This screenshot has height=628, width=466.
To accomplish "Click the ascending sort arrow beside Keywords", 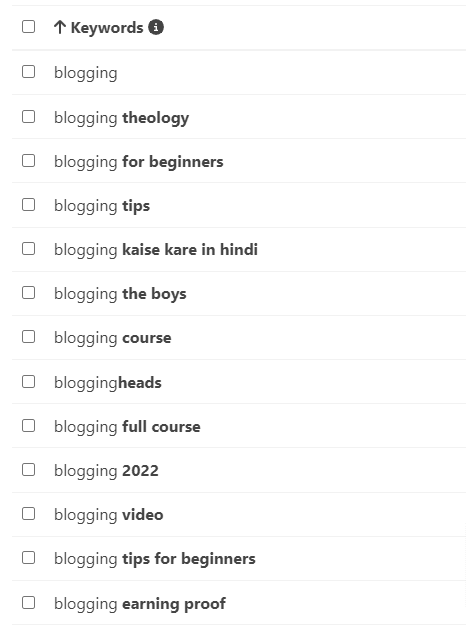I will [x=60, y=27].
